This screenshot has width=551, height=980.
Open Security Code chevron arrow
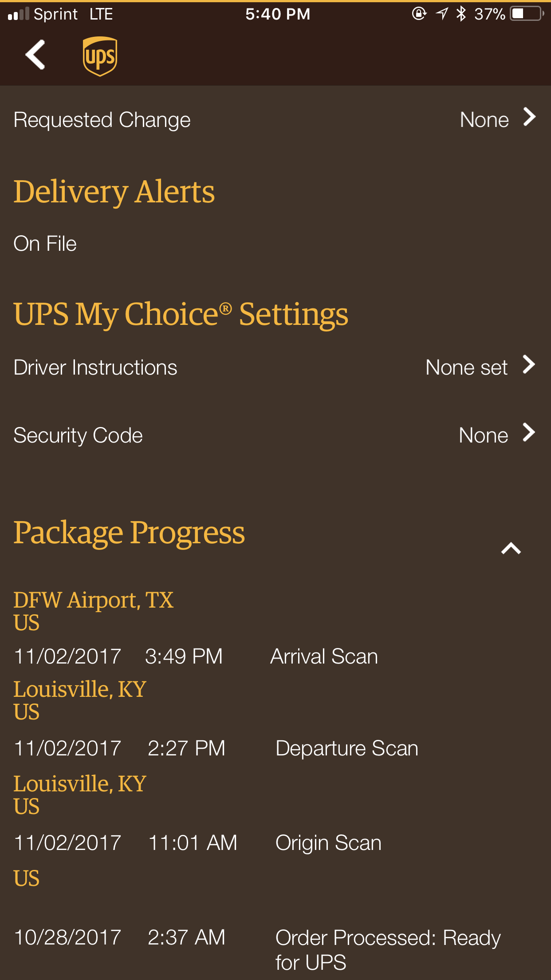[x=529, y=433]
